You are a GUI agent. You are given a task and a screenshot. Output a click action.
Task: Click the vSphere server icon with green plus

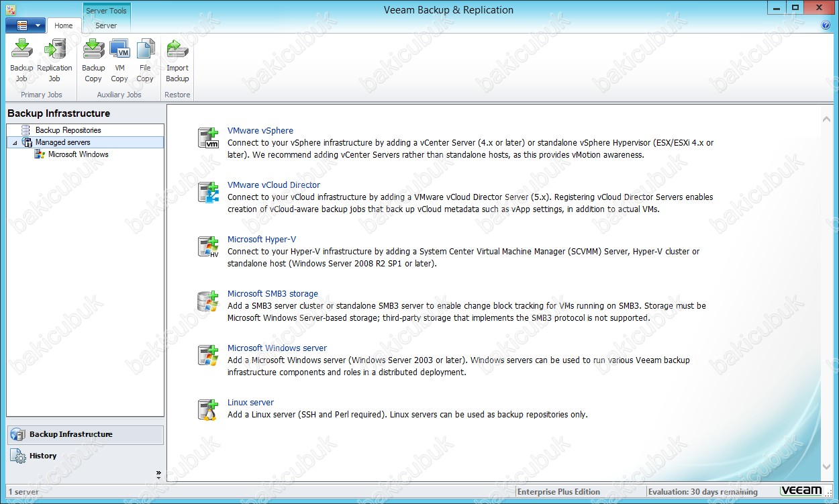[209, 138]
